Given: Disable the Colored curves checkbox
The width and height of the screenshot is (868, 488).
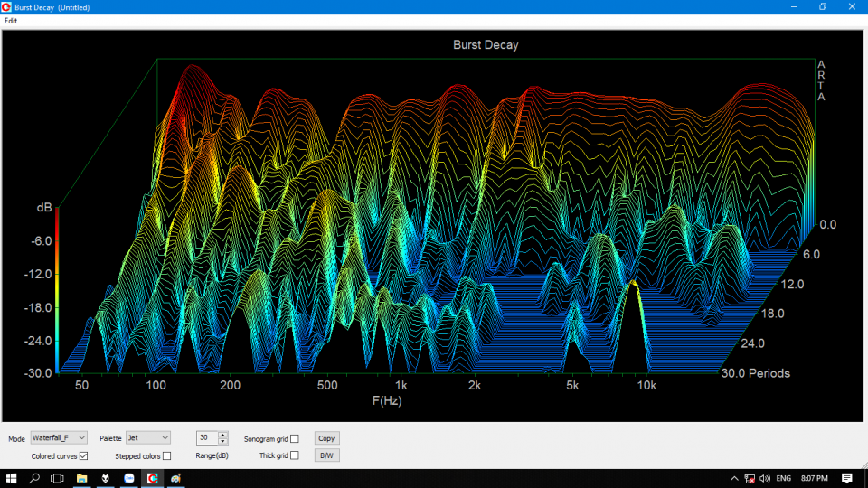Looking at the screenshot, I should (84, 456).
